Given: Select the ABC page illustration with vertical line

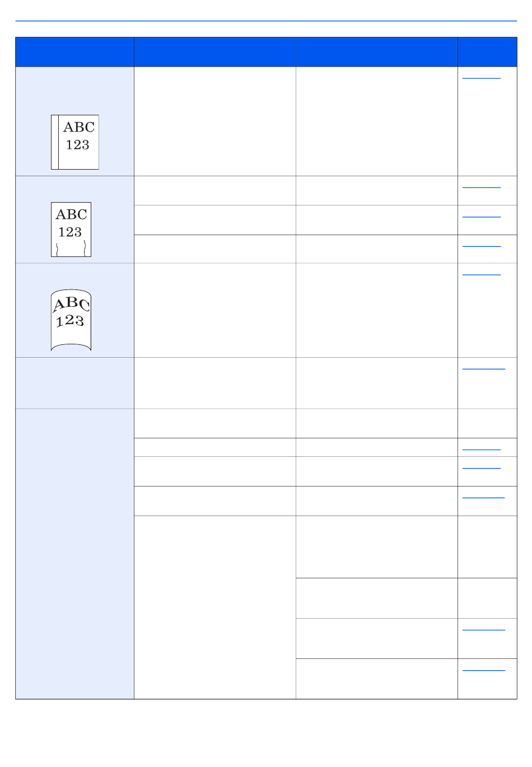Looking at the screenshot, I should point(75,142).
